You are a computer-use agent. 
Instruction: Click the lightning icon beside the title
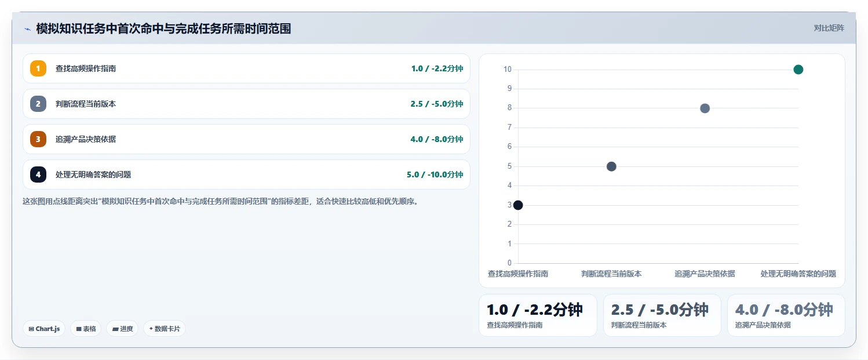coord(27,29)
